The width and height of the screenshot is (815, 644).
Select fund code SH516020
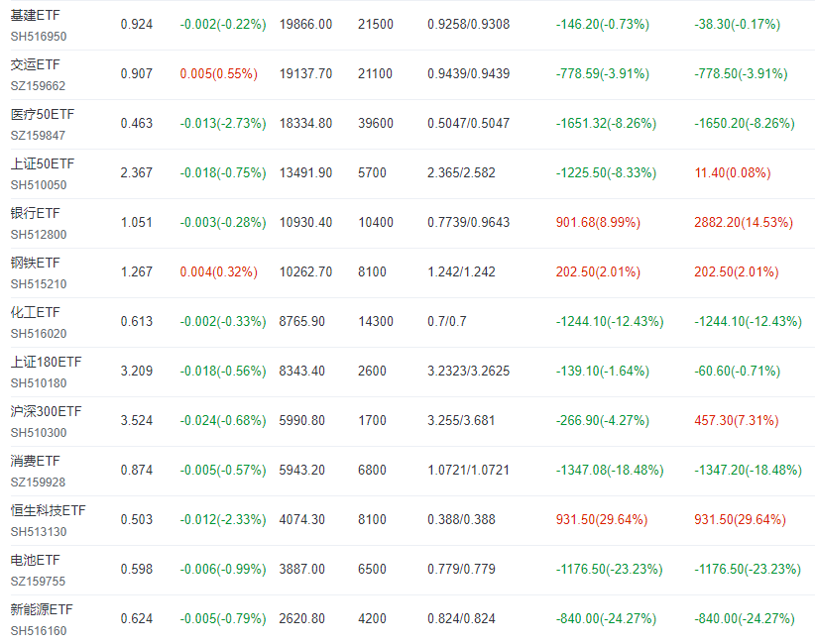click(x=39, y=334)
